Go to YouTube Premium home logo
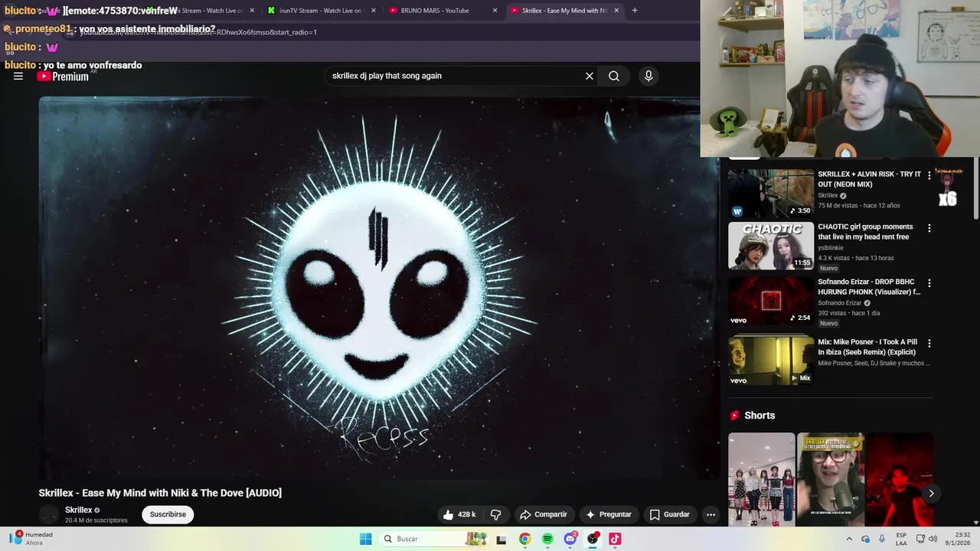 pyautogui.click(x=63, y=76)
